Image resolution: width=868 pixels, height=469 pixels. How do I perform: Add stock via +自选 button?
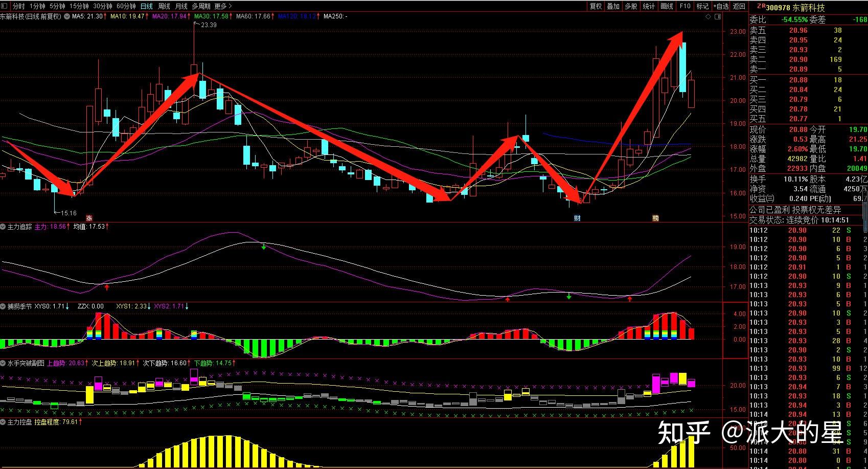pyautogui.click(x=721, y=6)
